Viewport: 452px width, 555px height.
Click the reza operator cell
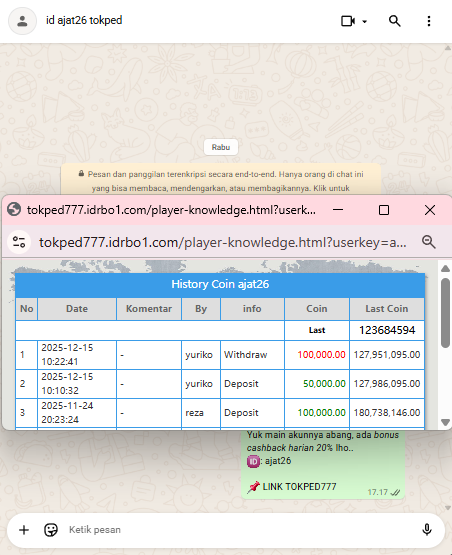pos(201,413)
